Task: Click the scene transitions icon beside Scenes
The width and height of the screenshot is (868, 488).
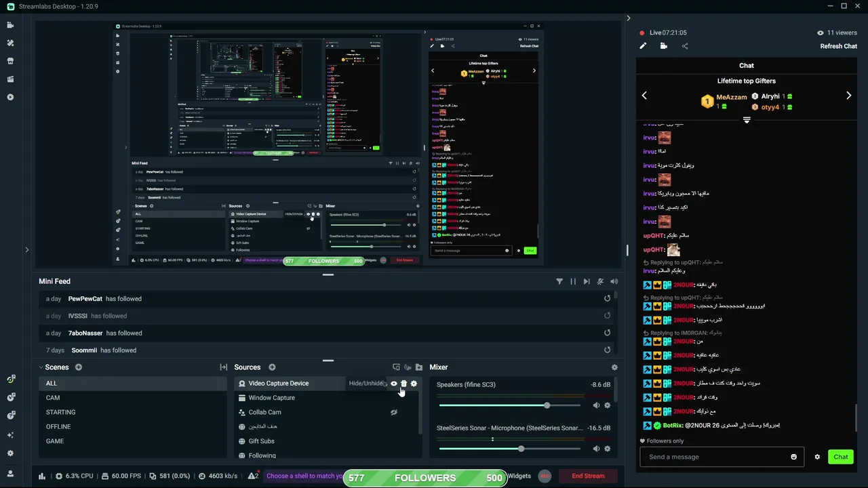Action: coord(223,367)
